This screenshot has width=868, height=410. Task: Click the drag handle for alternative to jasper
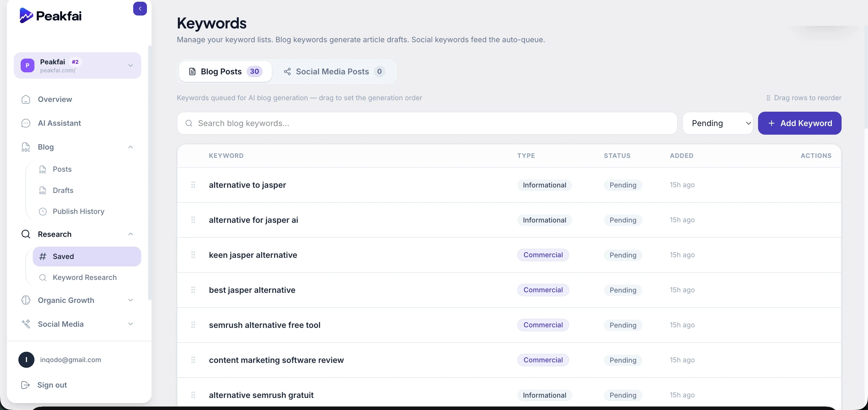coord(193,185)
